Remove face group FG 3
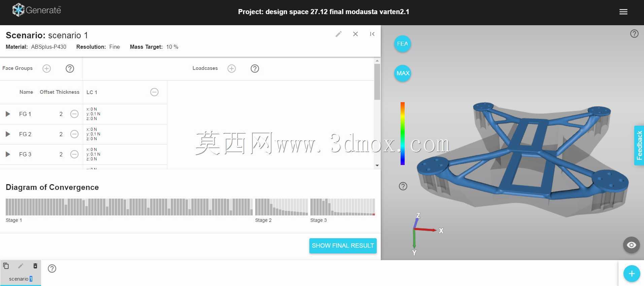644x286 pixels. 74,154
